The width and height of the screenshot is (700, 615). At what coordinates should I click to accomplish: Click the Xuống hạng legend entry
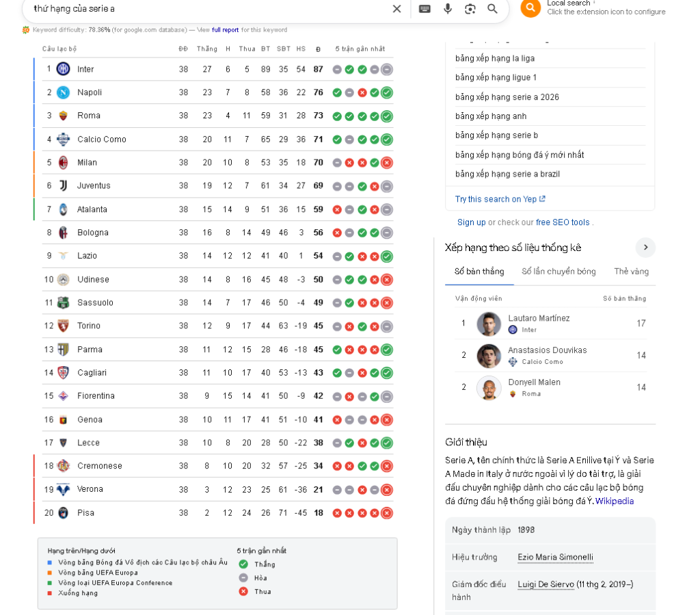coord(78,593)
